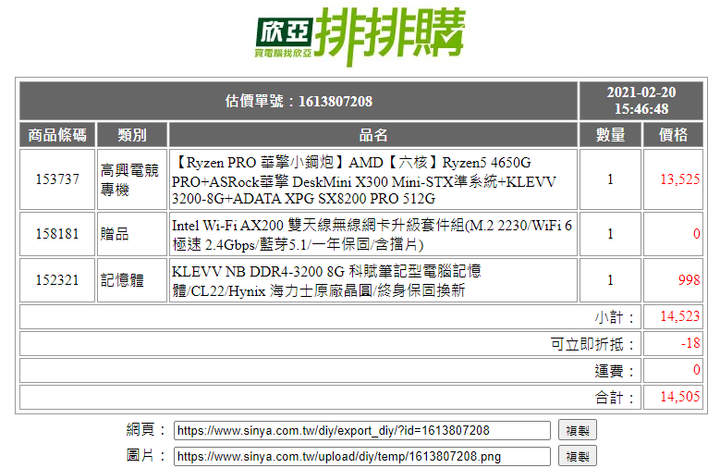Click the 商品條碼 column header
Screen dimensions: 720x468
coord(57,135)
